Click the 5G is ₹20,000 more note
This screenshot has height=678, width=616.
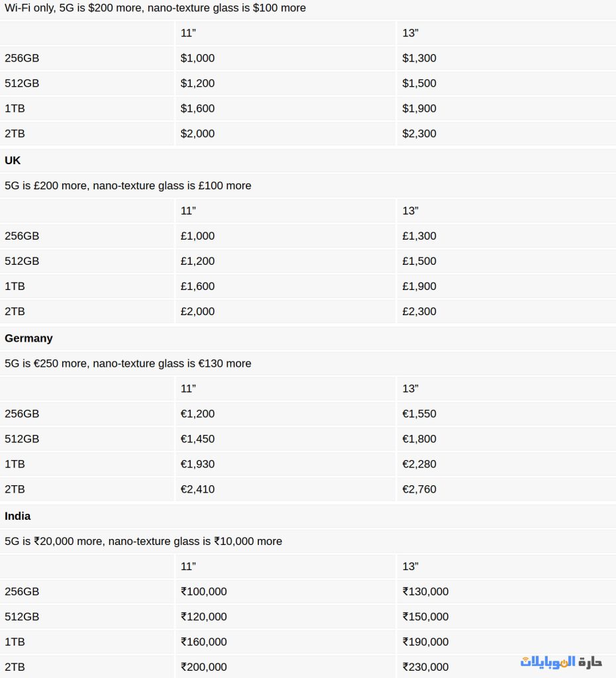coord(143,542)
